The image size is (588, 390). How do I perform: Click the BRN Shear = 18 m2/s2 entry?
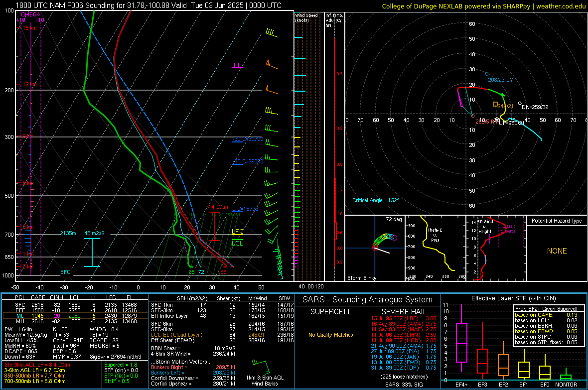[193, 348]
